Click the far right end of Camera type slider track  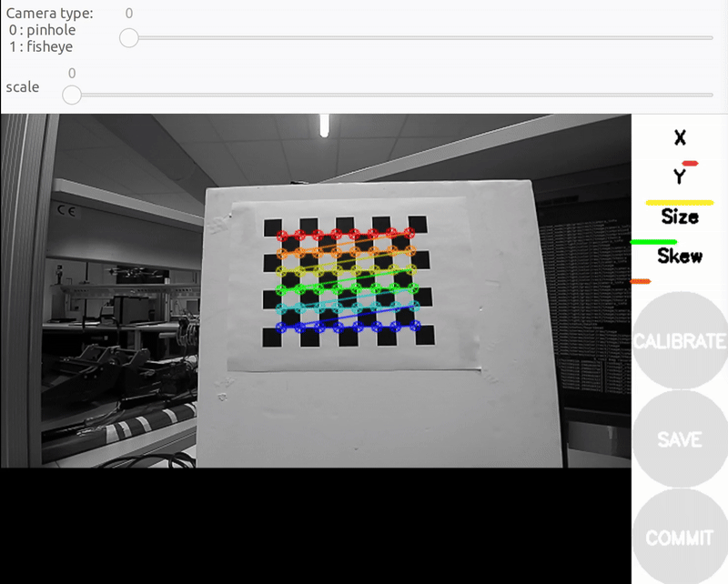[711, 38]
